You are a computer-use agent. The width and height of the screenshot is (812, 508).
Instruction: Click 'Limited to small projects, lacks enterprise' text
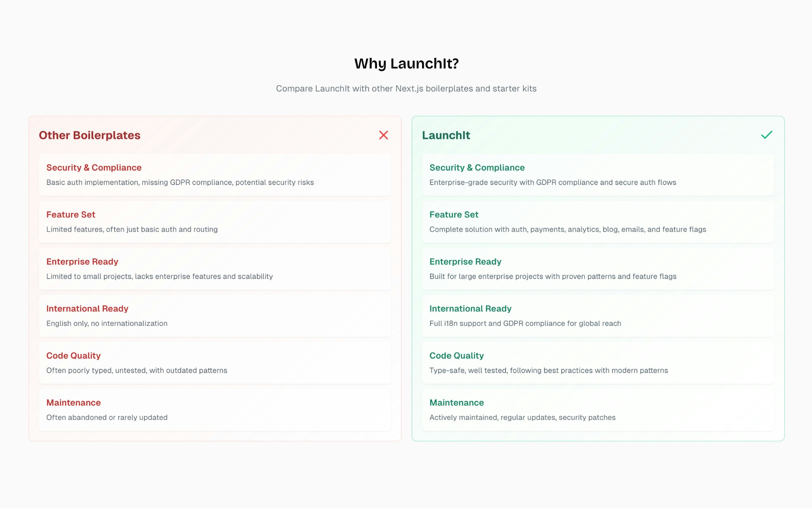159,276
